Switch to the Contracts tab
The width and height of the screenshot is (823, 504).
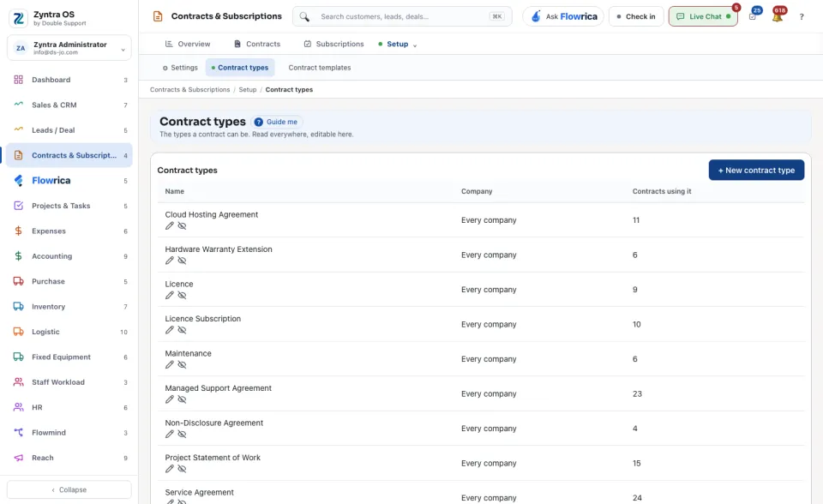coord(257,44)
